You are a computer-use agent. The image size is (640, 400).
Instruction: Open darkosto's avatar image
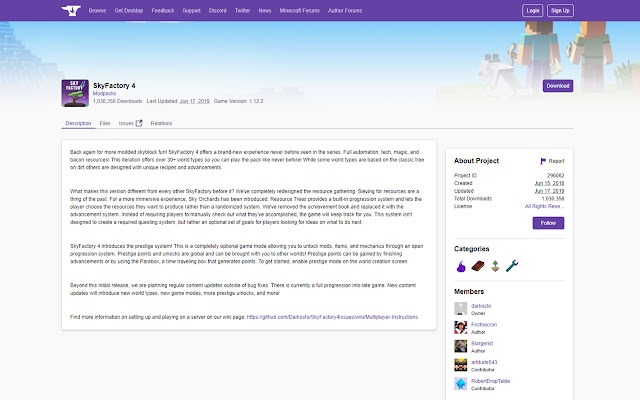tap(461, 309)
